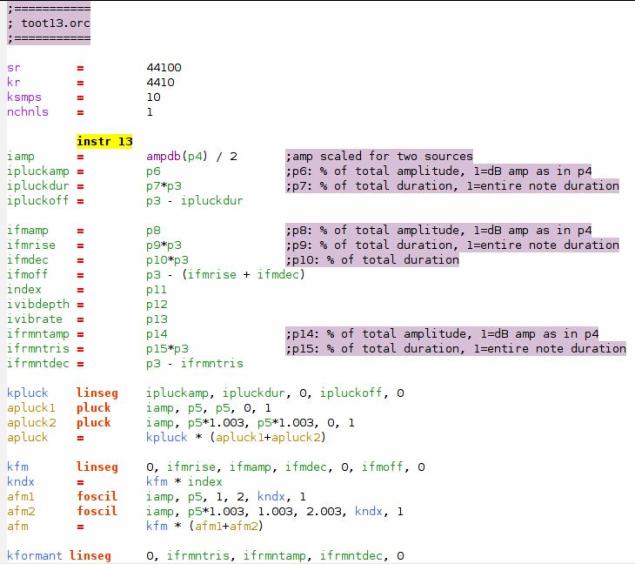Click 'kfm * index' expression
Screen dimensions: 635x564
point(184,482)
